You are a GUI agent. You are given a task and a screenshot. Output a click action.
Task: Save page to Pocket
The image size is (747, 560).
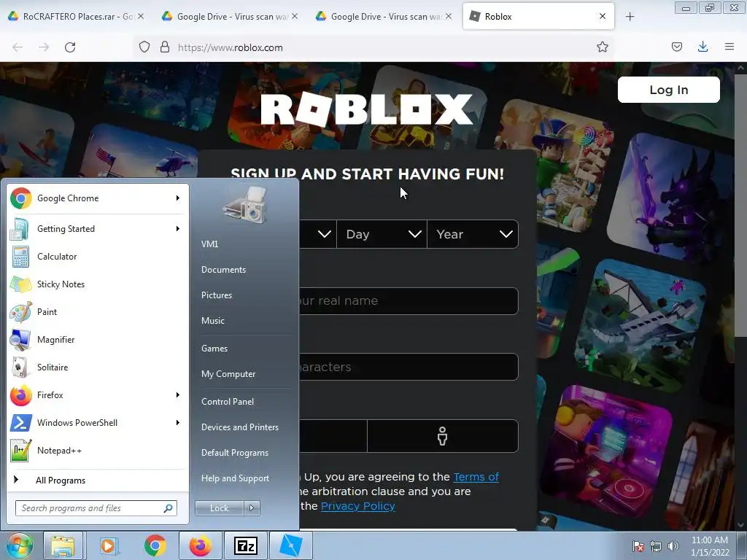676,47
